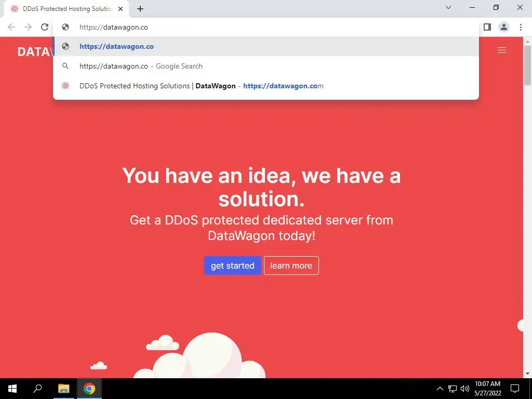
Task: Close the DDoS Protected Hosting tab
Action: (121, 9)
